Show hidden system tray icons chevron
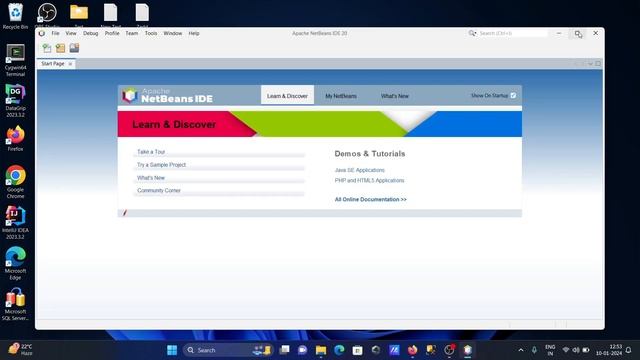Image resolution: width=640 pixels, height=360 pixels. click(521, 350)
